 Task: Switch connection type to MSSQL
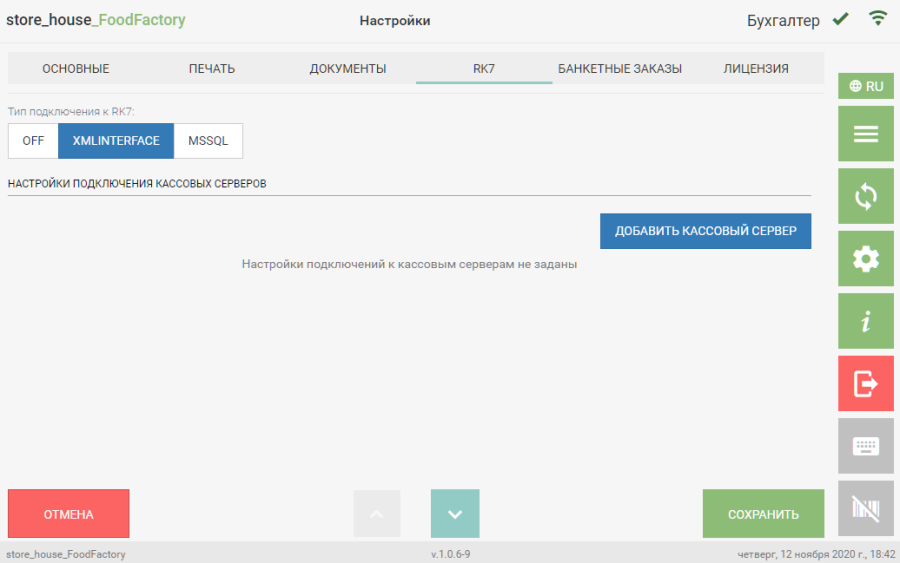pyautogui.click(x=208, y=141)
